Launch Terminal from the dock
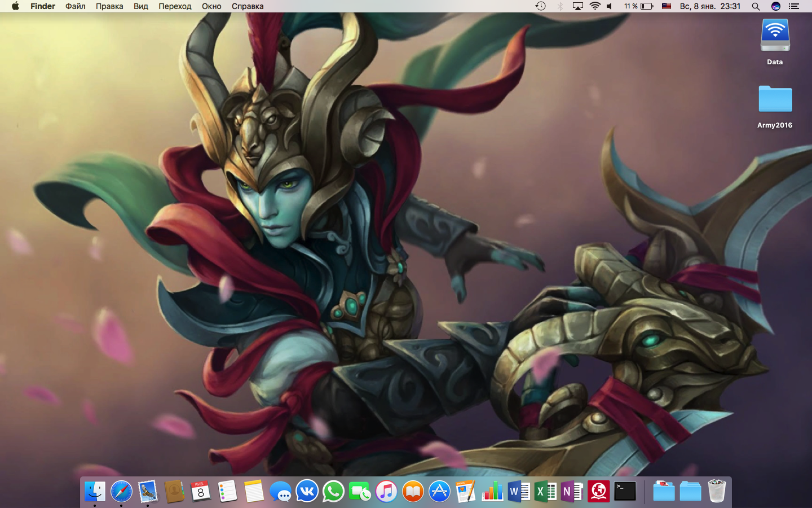Screen dimensions: 812x508 [x=625, y=492]
